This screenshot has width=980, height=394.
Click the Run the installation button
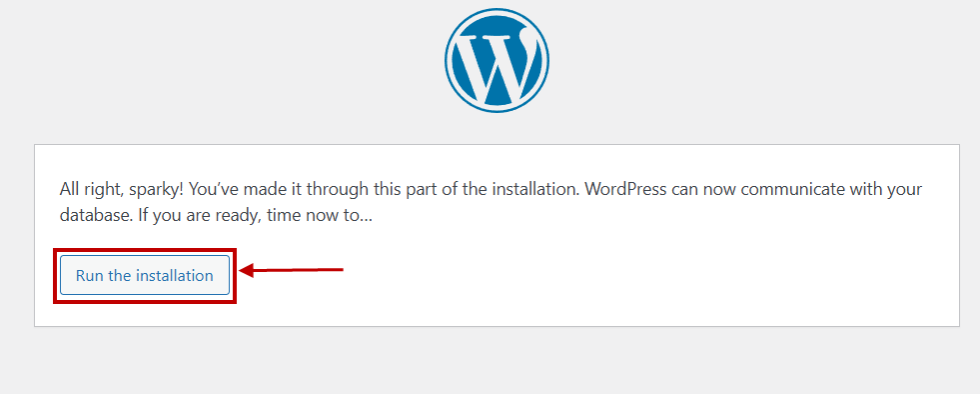[x=145, y=275]
